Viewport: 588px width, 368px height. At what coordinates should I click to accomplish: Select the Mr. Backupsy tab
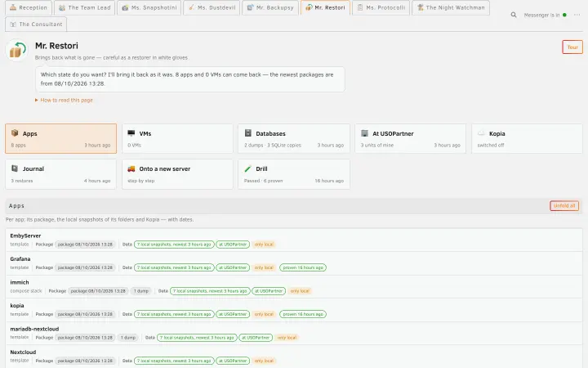click(x=270, y=7)
